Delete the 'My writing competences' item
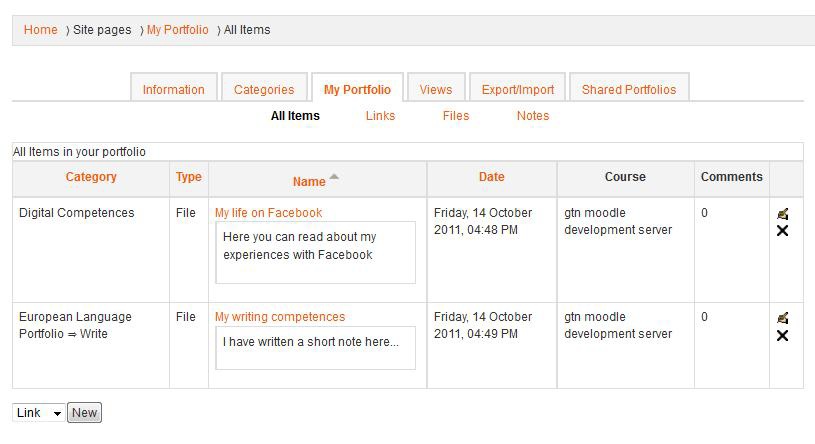 (782, 335)
